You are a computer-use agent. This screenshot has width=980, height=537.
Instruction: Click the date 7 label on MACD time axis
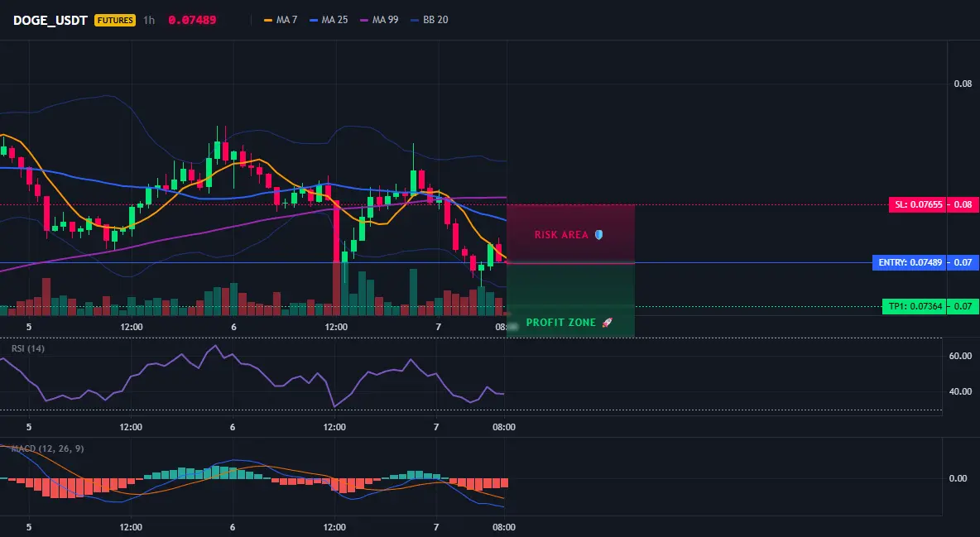click(x=436, y=527)
